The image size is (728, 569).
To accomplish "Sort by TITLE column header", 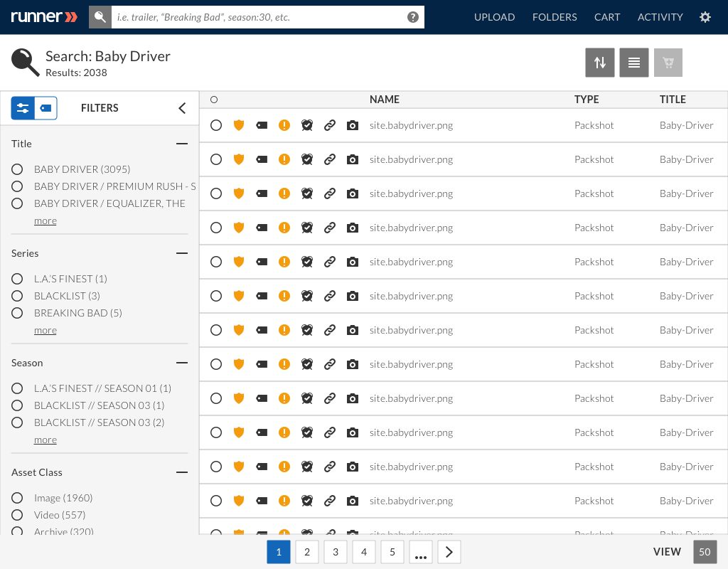I will (673, 100).
